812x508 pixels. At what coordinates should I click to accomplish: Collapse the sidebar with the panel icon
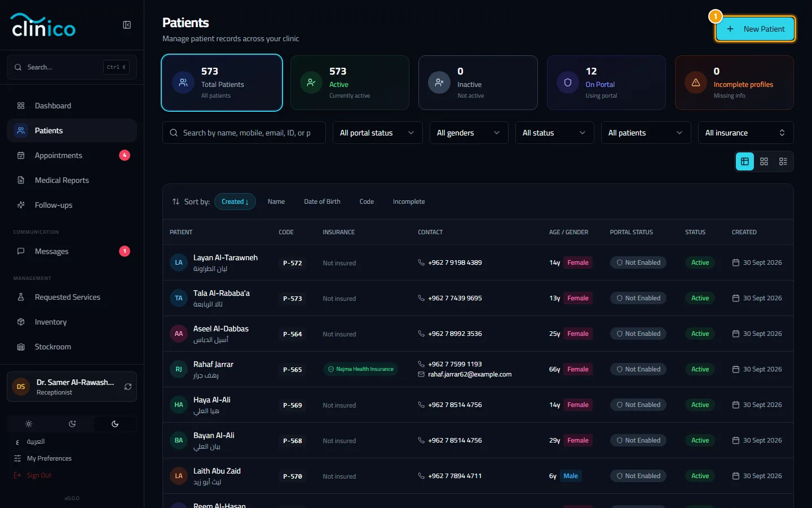(x=127, y=25)
